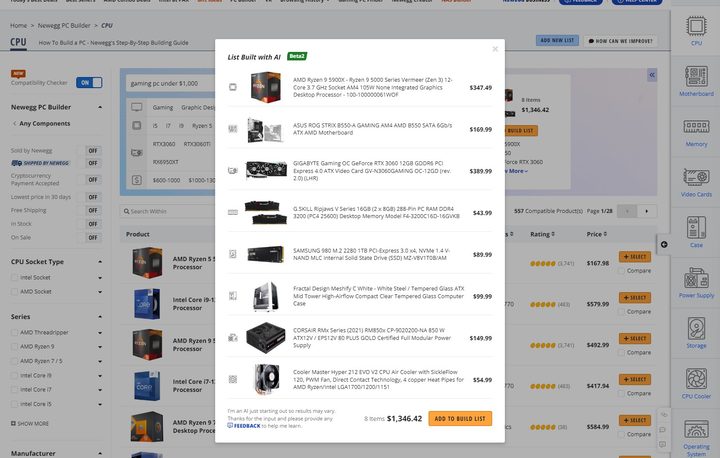720x458 pixels.
Task: Collapse the Newegg PC Builder section
Action: (x=100, y=107)
